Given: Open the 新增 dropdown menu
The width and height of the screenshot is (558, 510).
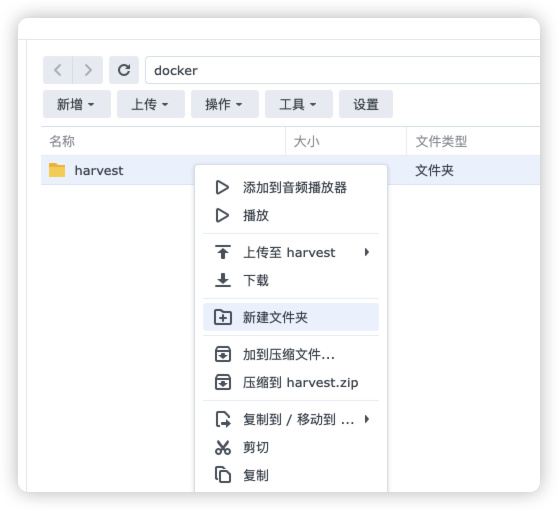Looking at the screenshot, I should click(77, 104).
